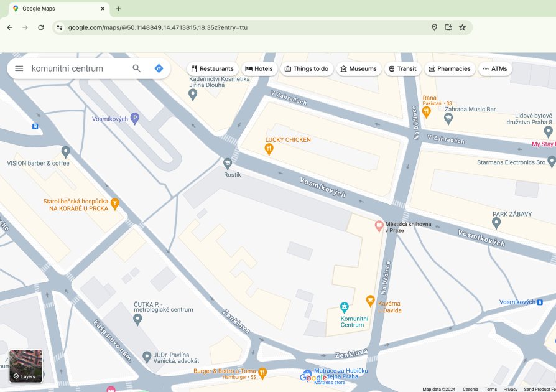Click the location permission icon in address bar
This screenshot has width=556, height=392.
[x=434, y=27]
